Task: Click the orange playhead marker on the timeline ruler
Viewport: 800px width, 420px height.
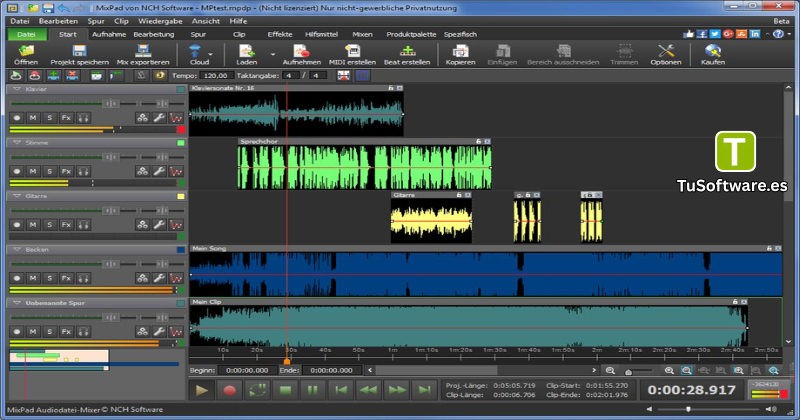Action: click(x=287, y=361)
